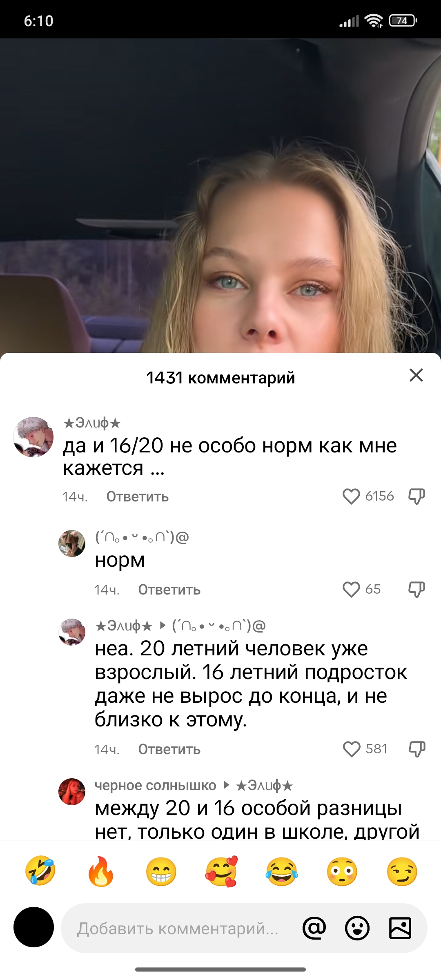This screenshot has width=441, height=980.
Task: Like the comment with 6156 likes
Action: point(351,497)
